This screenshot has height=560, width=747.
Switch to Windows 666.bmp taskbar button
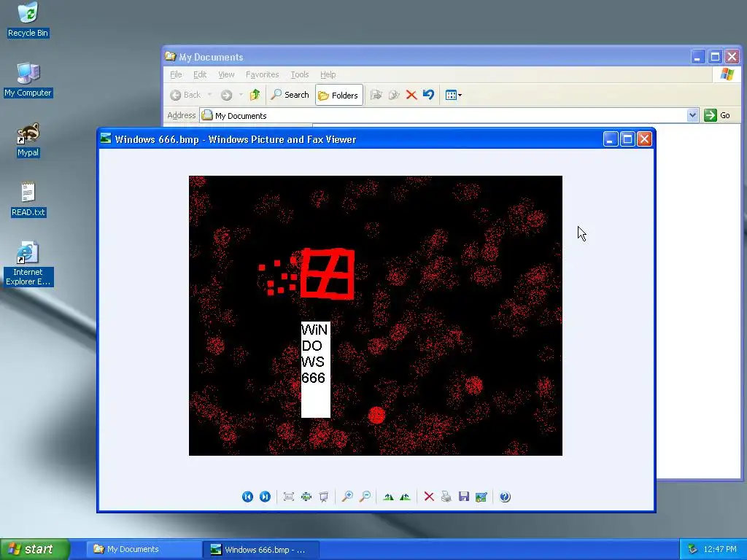260,550
